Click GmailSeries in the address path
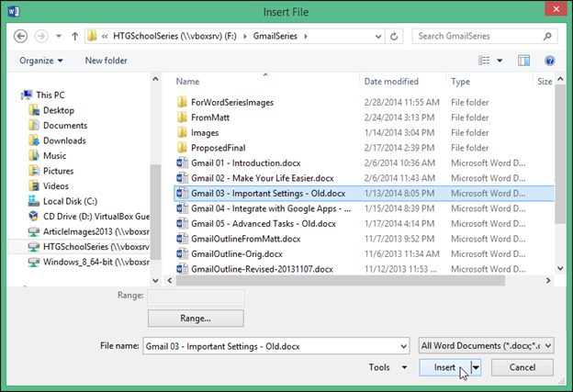This screenshot has width=573, height=392. pyautogui.click(x=275, y=36)
